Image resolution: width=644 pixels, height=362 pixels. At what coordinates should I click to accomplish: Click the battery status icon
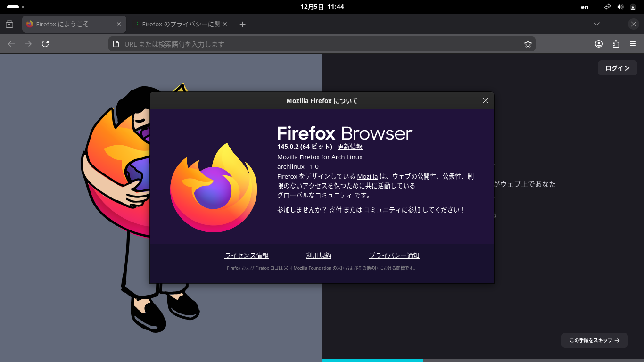[x=633, y=7]
